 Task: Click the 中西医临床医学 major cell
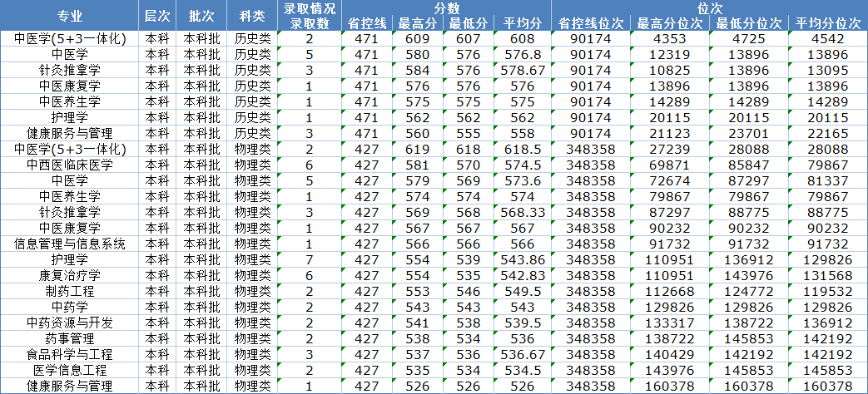[x=70, y=165]
